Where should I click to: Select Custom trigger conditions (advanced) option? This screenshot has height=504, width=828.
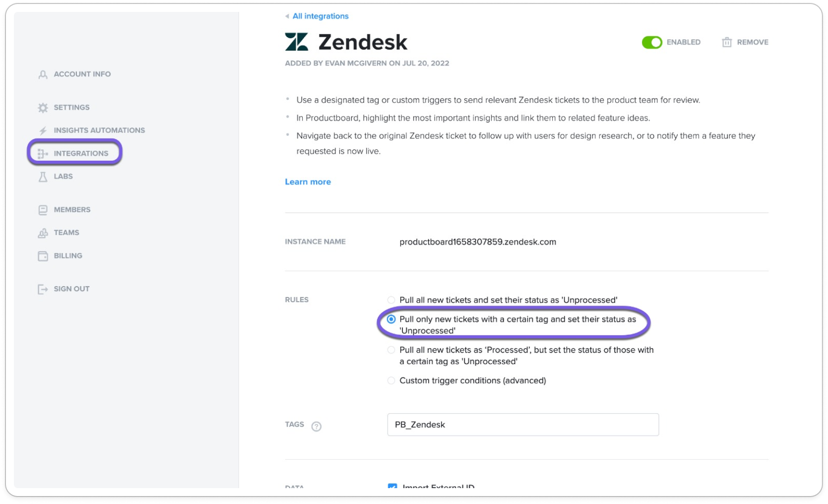(391, 381)
